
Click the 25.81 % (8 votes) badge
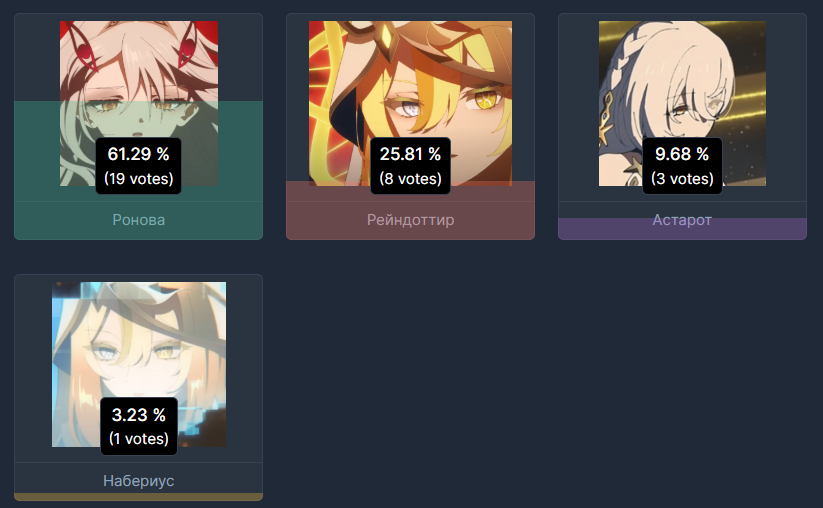[410, 166]
